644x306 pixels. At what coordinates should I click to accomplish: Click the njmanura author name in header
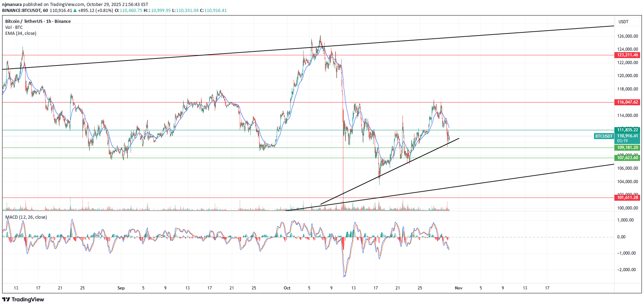[12, 5]
